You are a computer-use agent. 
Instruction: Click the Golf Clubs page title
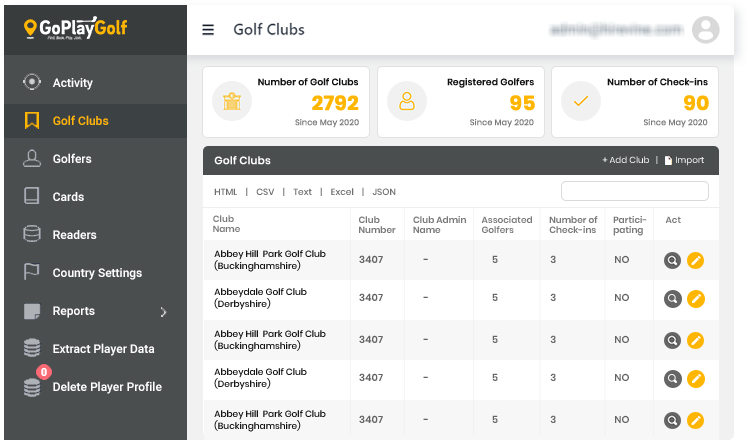point(269,30)
